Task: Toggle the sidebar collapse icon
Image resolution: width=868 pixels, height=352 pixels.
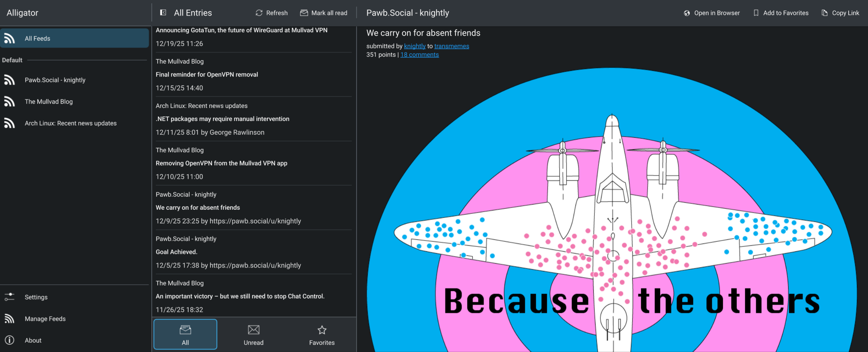Action: coord(163,13)
